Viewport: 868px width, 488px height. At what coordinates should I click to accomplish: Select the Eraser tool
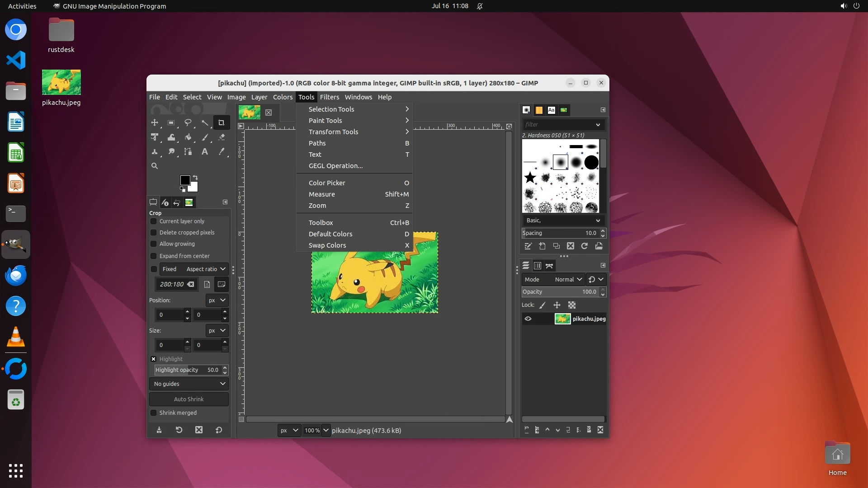(222, 137)
